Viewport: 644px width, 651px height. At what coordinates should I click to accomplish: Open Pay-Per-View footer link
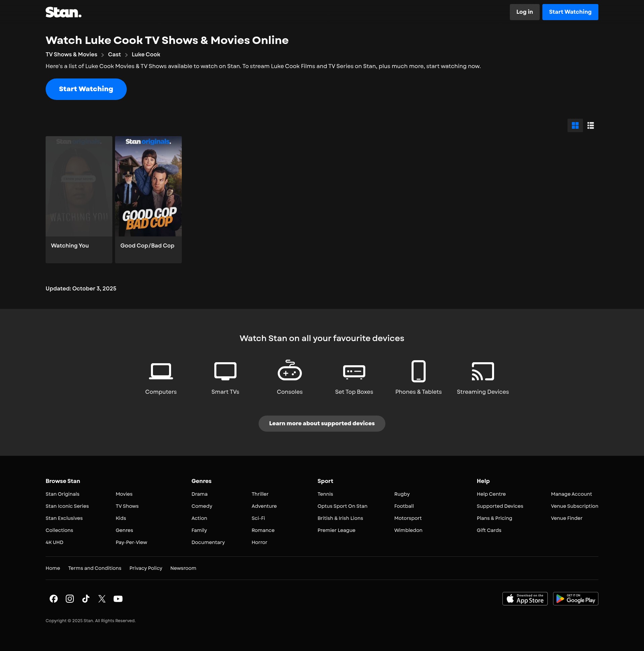(x=131, y=543)
